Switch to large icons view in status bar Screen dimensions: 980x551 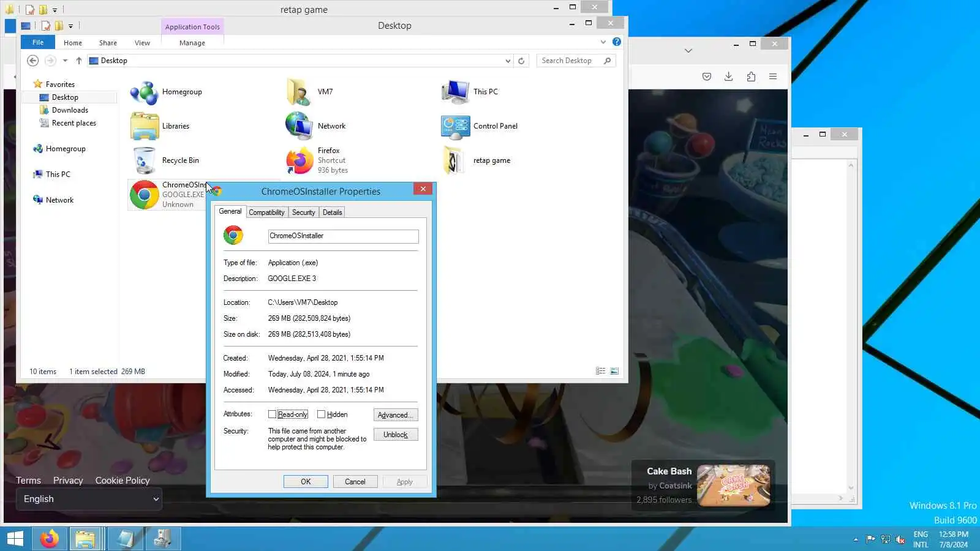pyautogui.click(x=614, y=371)
